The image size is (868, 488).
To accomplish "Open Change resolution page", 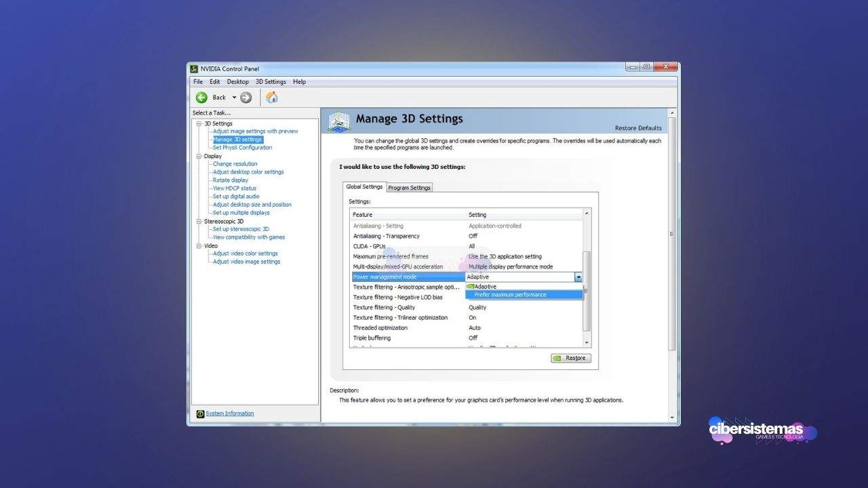I will (235, 164).
